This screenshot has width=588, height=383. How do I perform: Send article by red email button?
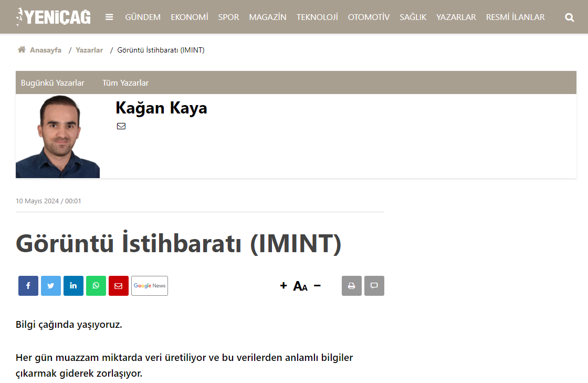[x=119, y=286]
